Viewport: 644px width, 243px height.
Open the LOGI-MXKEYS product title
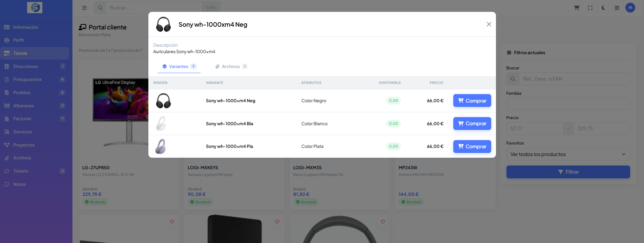tap(203, 168)
